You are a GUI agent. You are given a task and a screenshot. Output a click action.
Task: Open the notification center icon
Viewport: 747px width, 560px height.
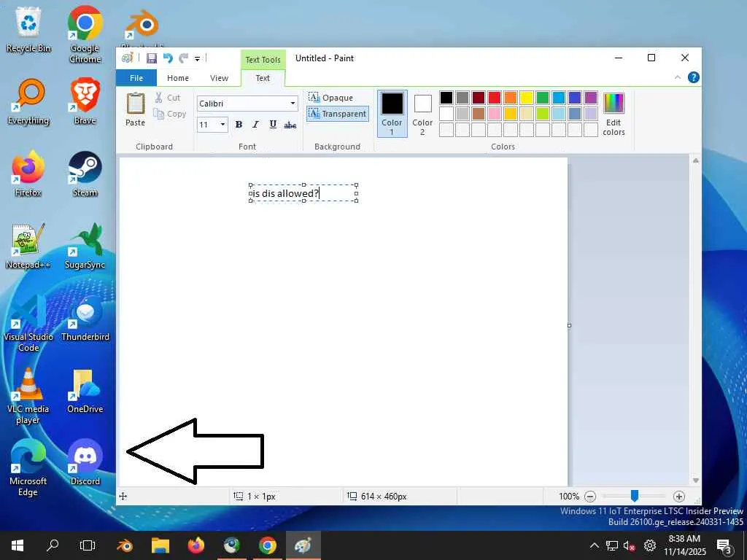pos(724,546)
